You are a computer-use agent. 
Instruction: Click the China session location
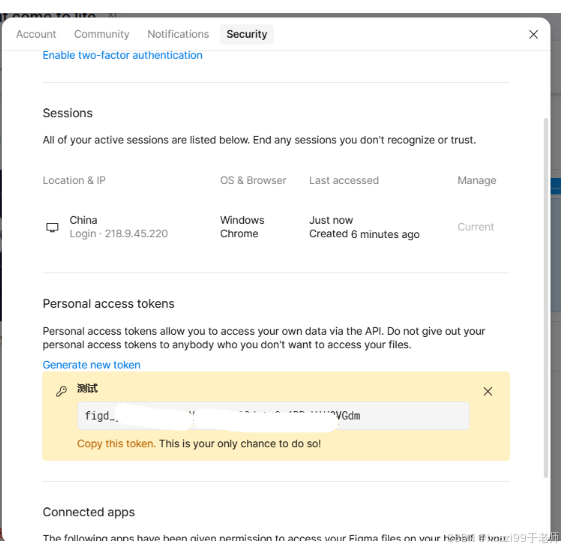[x=83, y=220]
